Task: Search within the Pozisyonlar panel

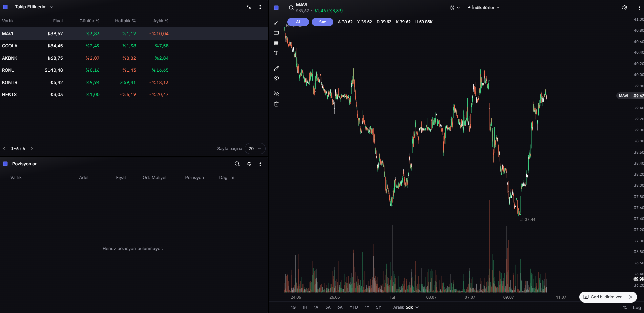Action: click(237, 164)
